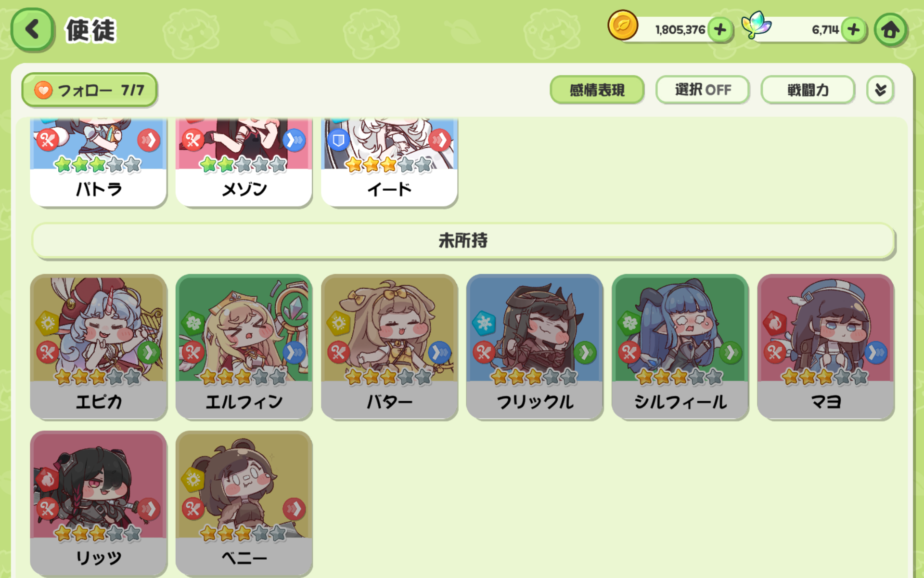Collapse the 未所持 section header
This screenshot has width=924, height=578.
tap(463, 240)
